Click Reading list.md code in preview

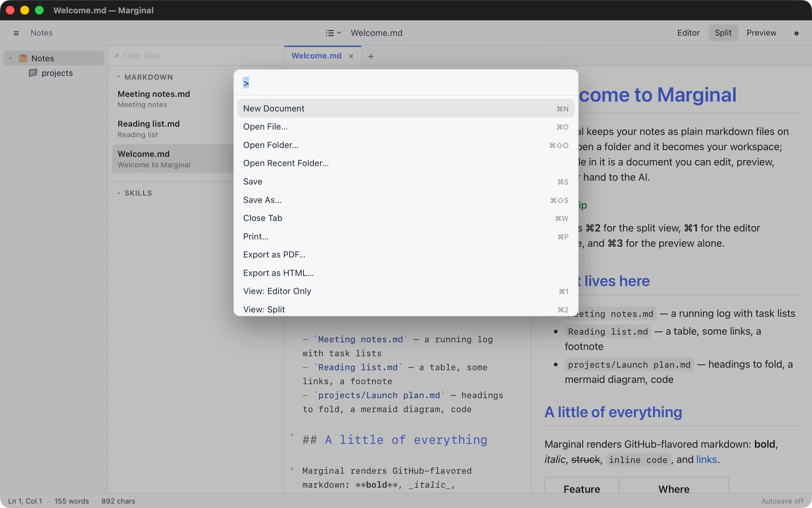click(608, 331)
